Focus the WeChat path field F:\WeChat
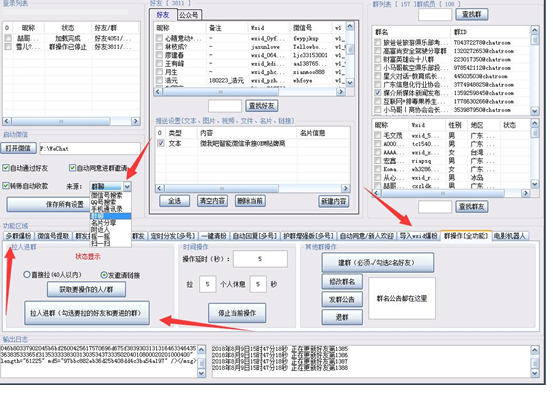Image resolution: width=553 pixels, height=400 pixels. point(90,149)
